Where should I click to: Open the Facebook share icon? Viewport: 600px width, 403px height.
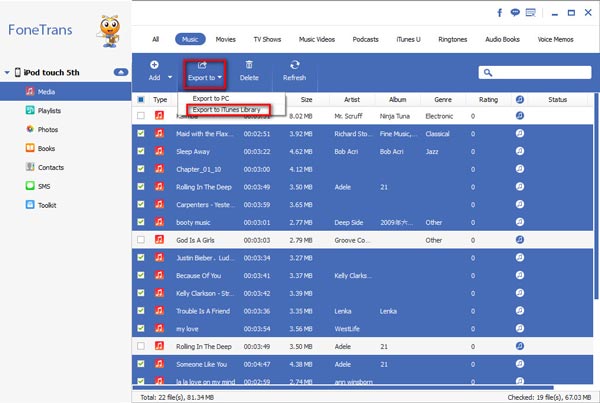(499, 13)
